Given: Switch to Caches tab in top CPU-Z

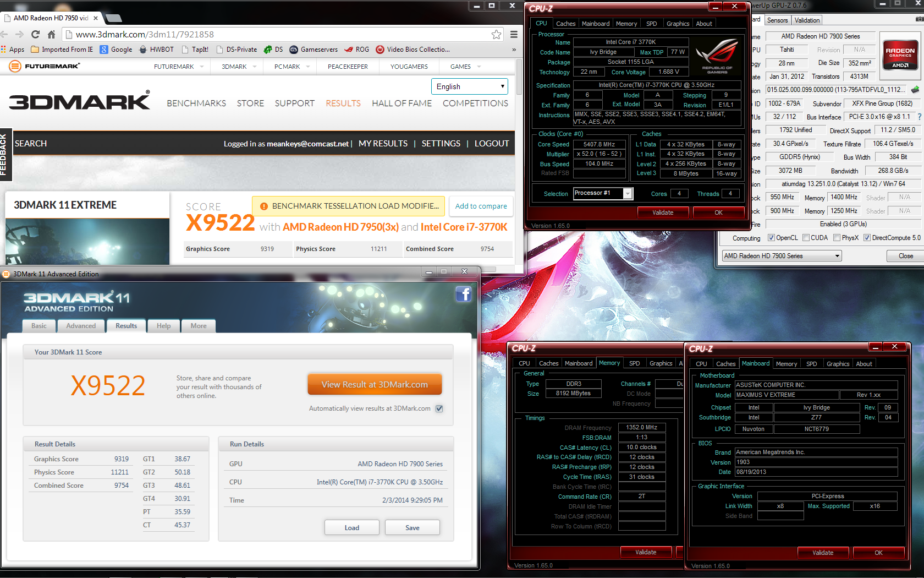Looking at the screenshot, I should tap(565, 24).
